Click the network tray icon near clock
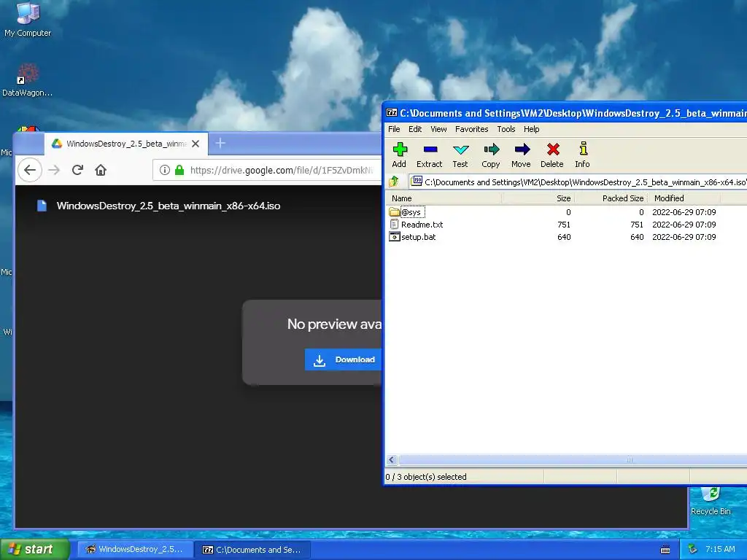This screenshot has width=747, height=560. [x=692, y=549]
